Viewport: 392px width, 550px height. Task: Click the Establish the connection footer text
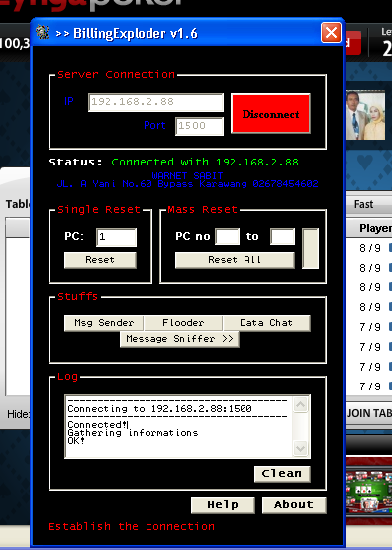132,527
